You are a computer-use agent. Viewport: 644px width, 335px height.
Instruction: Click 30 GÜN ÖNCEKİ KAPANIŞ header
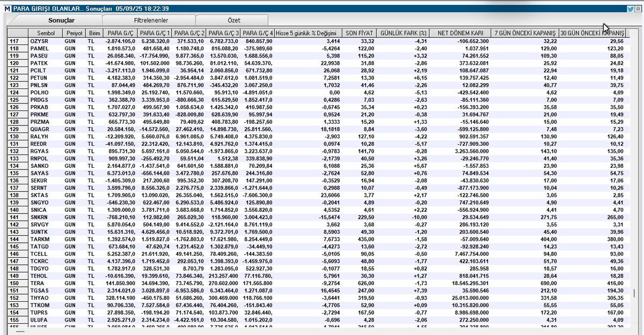click(593, 33)
